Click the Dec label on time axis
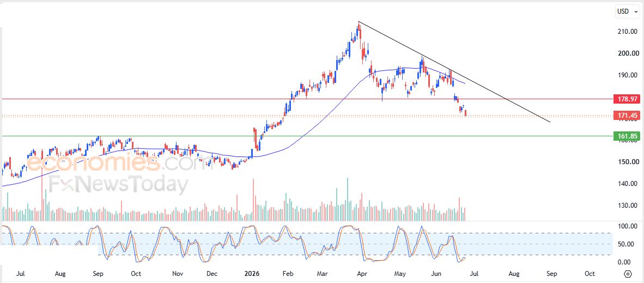Image resolution: width=644 pixels, height=283 pixels. [212, 274]
